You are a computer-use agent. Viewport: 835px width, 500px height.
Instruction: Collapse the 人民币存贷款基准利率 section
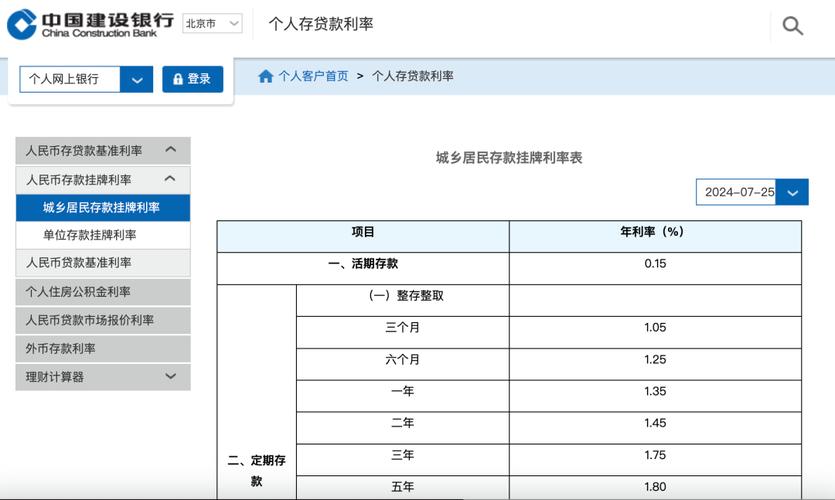click(103, 151)
